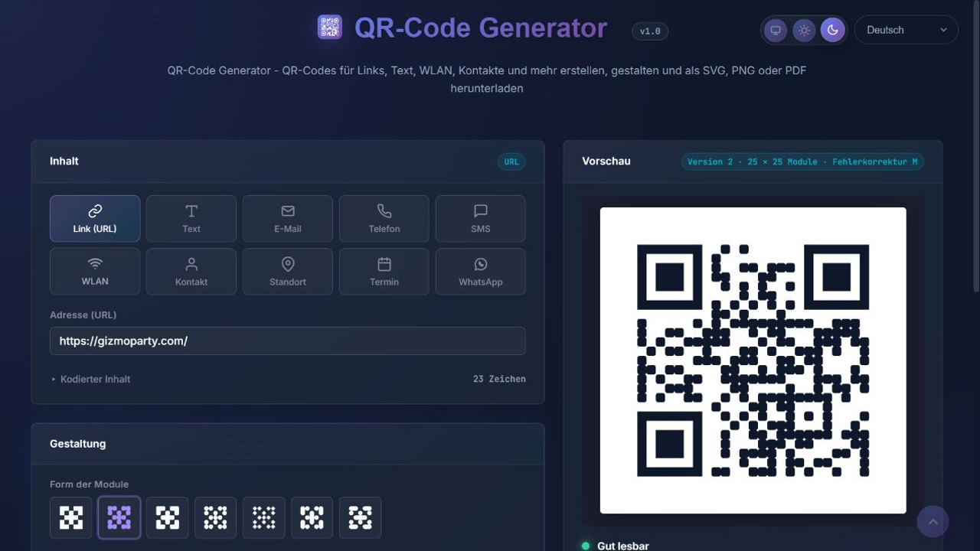
Task: Click the 23 Zeichen character count
Action: pos(499,379)
